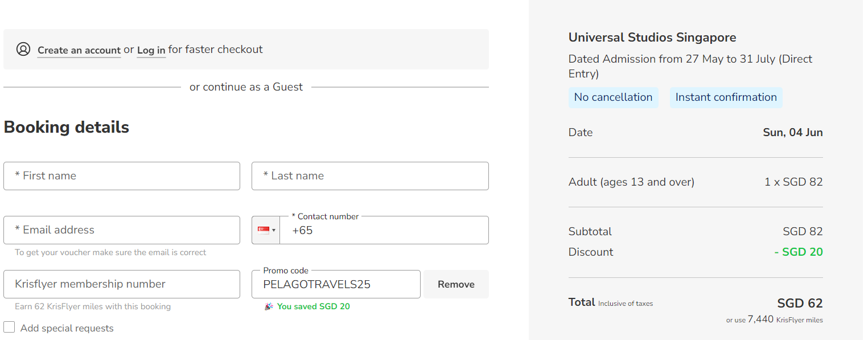Click the You saved SGD 20 message
This screenshot has height=340, width=868.
(x=314, y=306)
